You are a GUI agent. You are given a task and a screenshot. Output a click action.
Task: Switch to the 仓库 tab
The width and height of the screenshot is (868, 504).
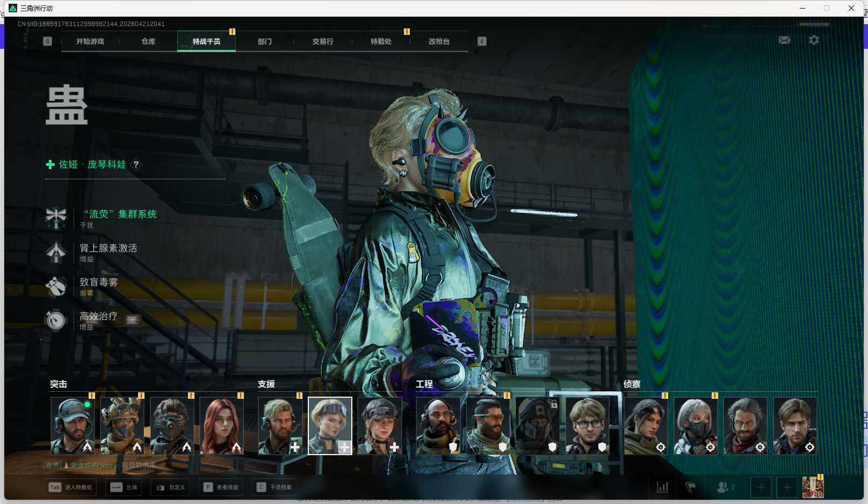[x=148, y=41]
